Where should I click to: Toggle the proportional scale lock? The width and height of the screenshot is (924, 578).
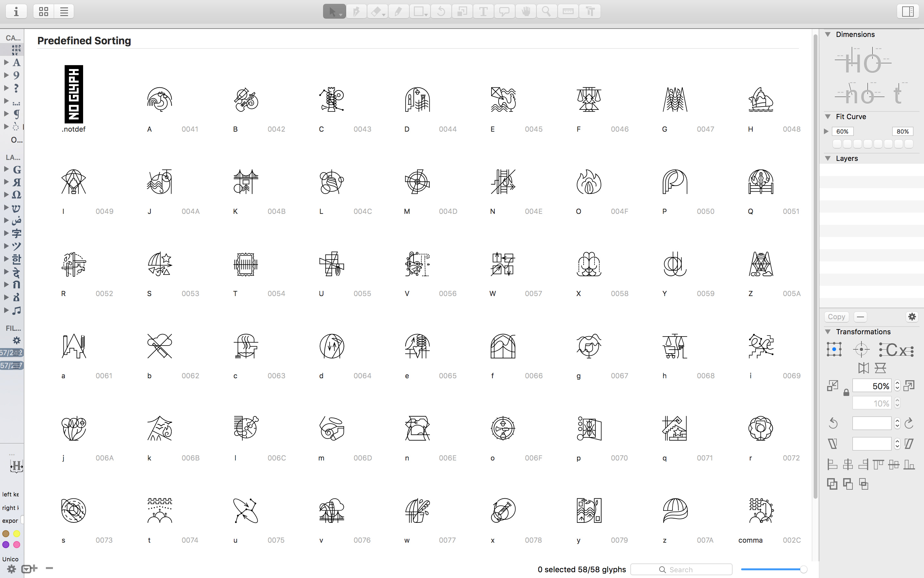click(846, 393)
